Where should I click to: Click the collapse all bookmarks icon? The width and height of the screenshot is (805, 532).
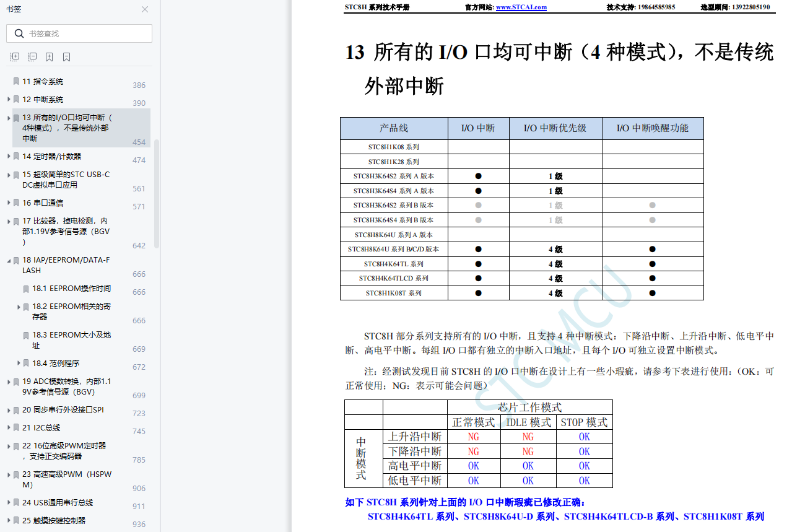click(32, 57)
